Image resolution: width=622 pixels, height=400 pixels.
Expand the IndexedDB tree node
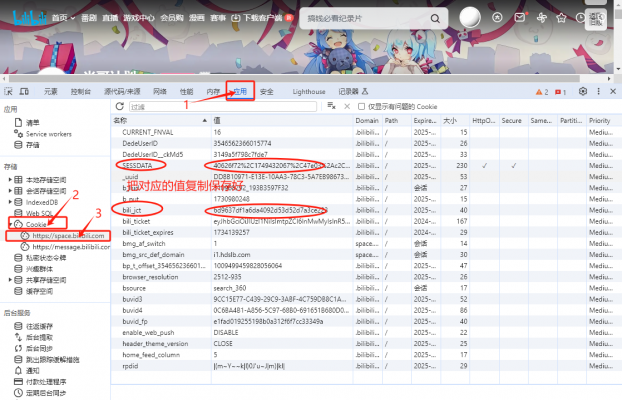point(9,201)
